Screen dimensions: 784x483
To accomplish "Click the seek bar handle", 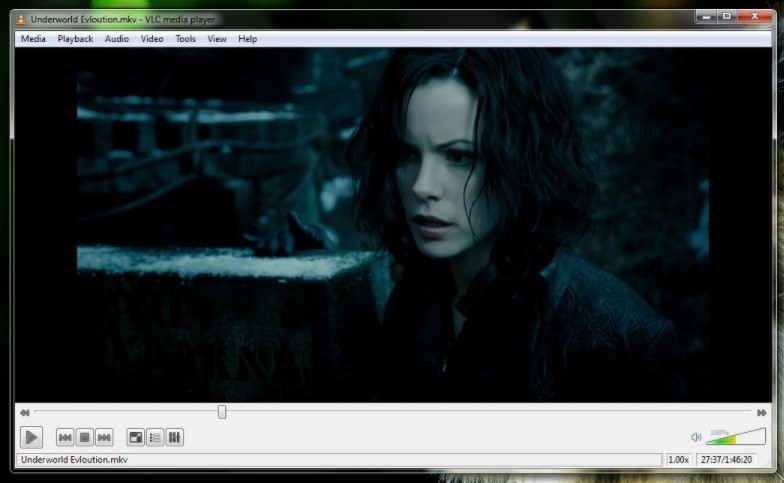I will click(x=222, y=412).
